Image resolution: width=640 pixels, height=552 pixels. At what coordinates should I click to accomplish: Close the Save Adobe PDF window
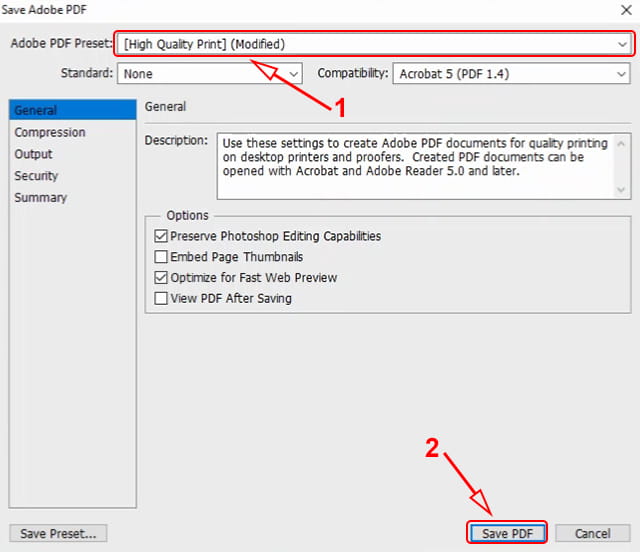[626, 10]
